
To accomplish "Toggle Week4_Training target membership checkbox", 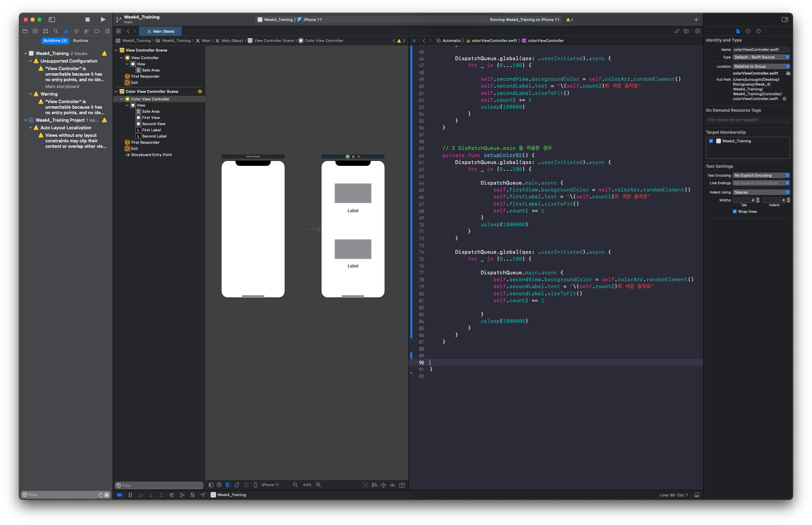I will (711, 141).
